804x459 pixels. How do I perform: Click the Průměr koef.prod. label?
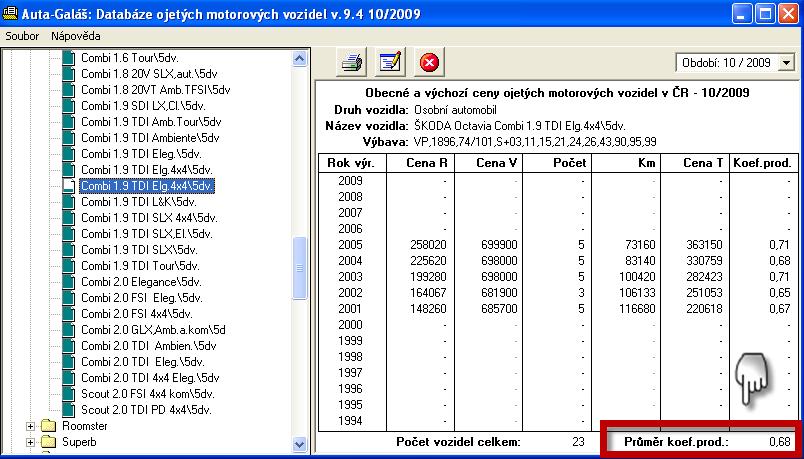pos(676,442)
